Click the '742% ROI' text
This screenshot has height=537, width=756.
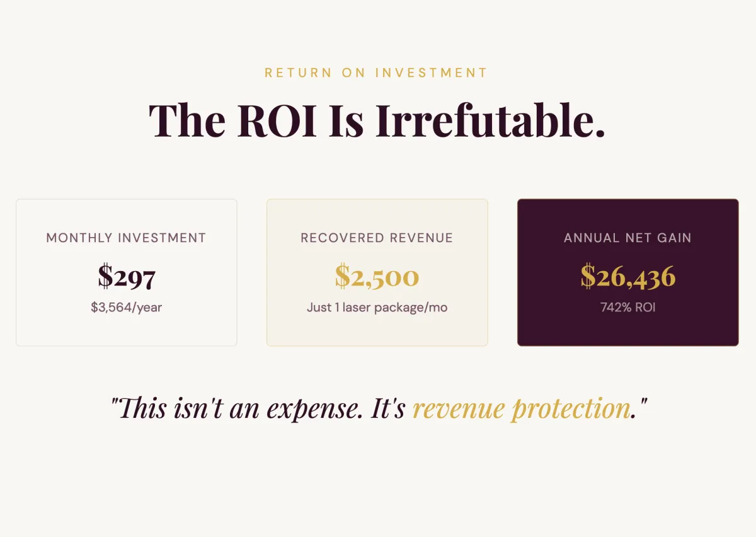627,308
